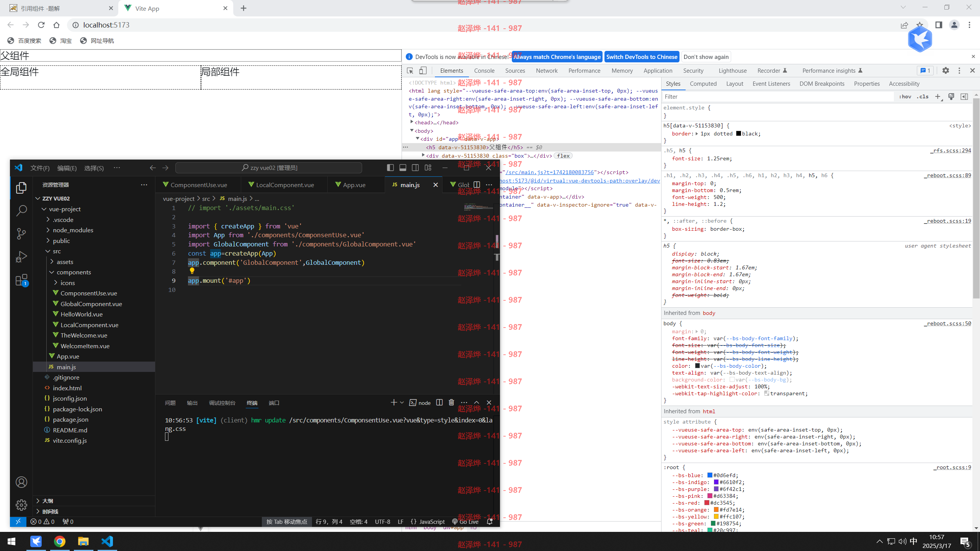Open Manage gear in VS Code activity bar
The height and width of the screenshot is (551, 980).
[x=21, y=505]
